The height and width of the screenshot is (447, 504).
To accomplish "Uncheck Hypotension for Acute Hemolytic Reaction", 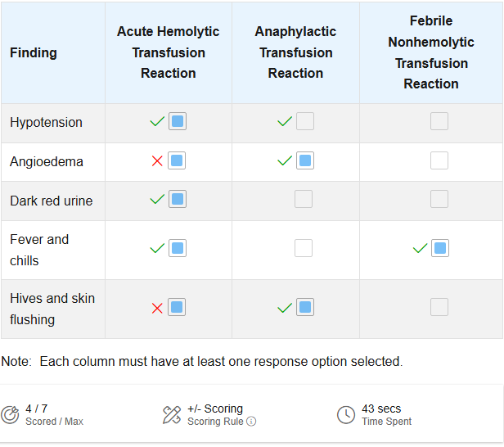I will click(178, 121).
